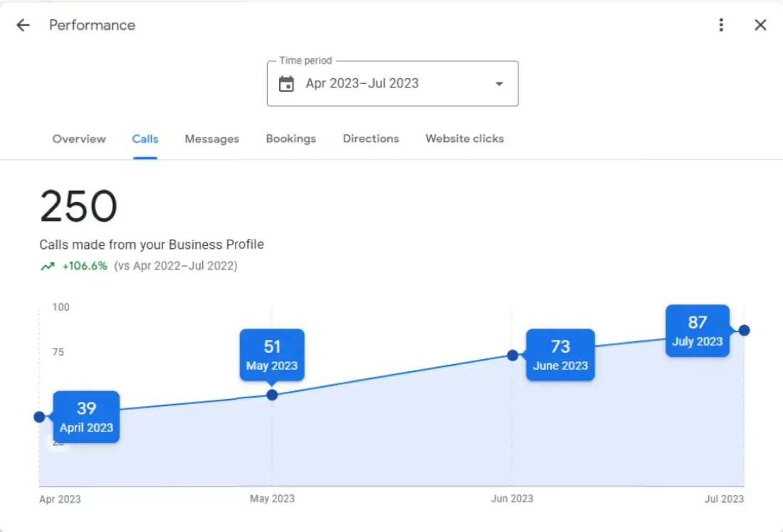Click the Performance title text

tap(92, 25)
